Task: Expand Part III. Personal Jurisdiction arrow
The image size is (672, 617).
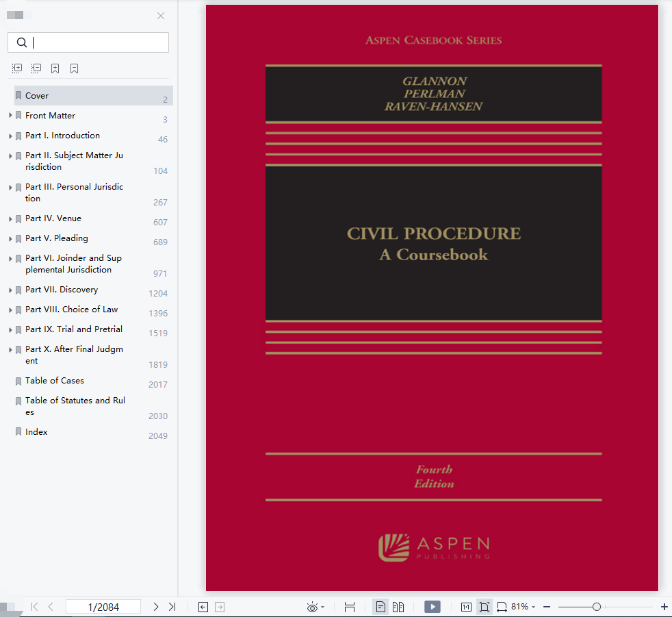Action: [x=10, y=188]
